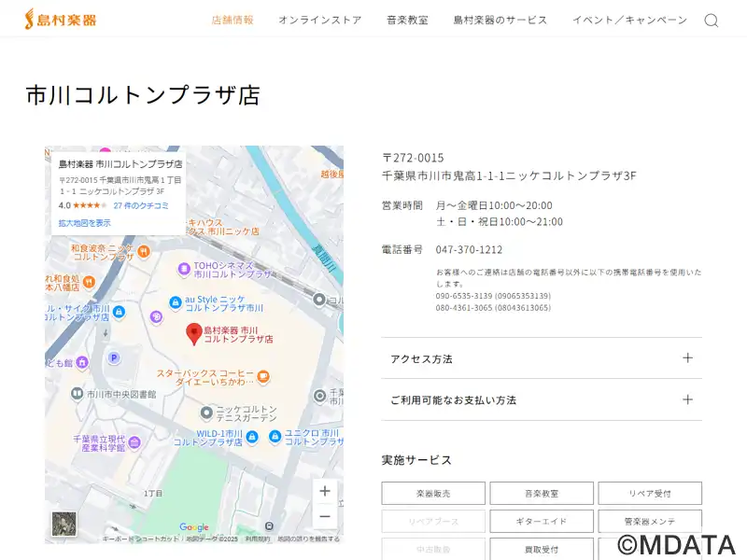Click the 利用規約 map terms link

pos(258,539)
